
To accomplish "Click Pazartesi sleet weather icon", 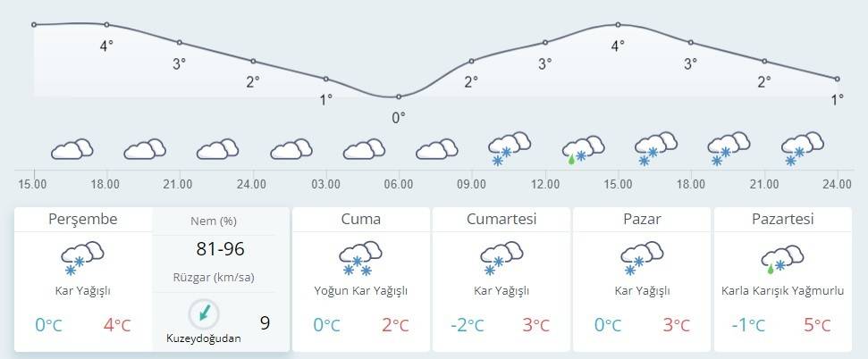I will [x=780, y=257].
